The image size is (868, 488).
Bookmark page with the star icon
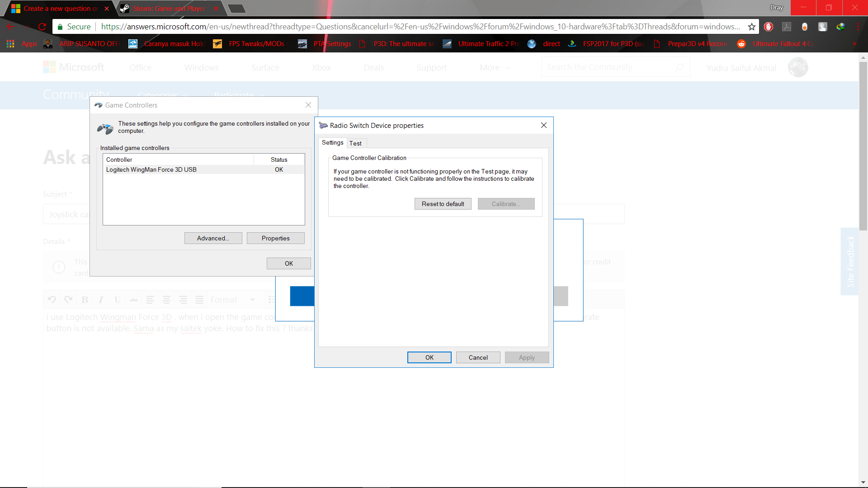click(x=751, y=27)
